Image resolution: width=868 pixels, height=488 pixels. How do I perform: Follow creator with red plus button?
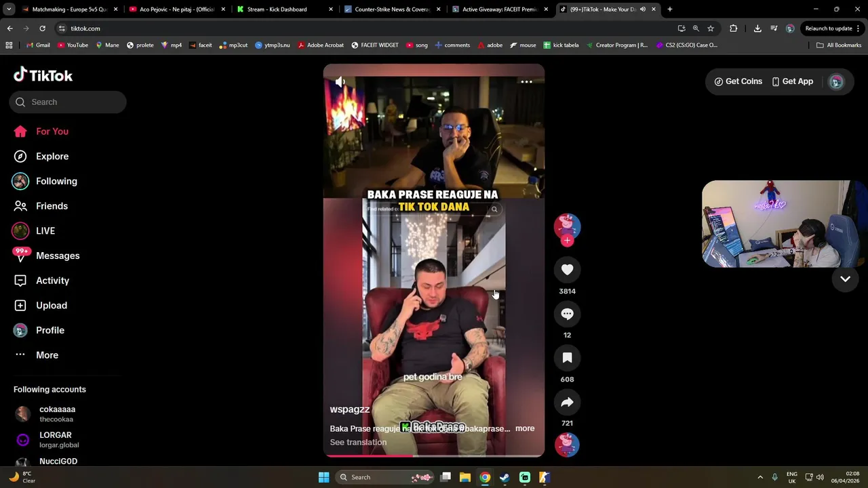pyautogui.click(x=567, y=241)
